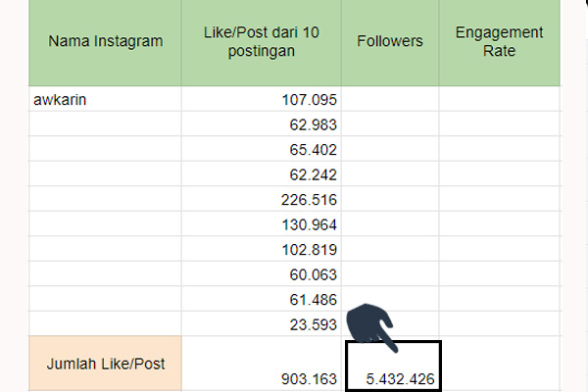The height and width of the screenshot is (392, 588).
Task: Select the cell containing 226.516
Action: click(262, 199)
